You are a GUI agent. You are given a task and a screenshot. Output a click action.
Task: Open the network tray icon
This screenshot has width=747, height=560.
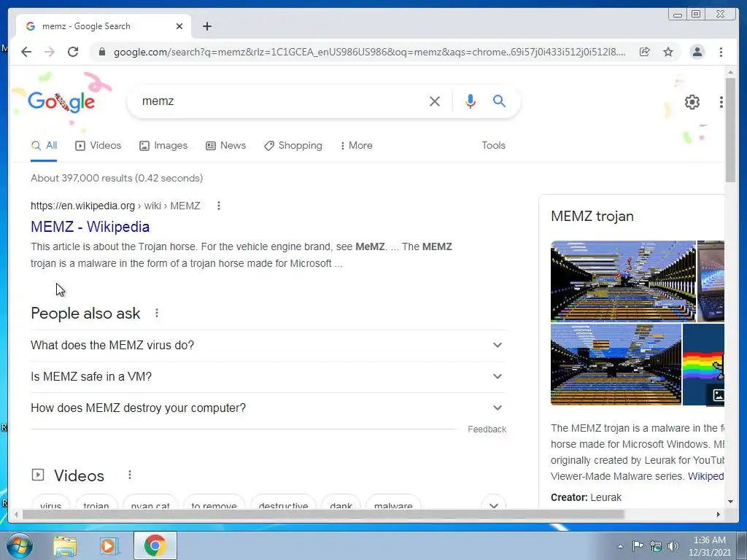[x=656, y=546]
